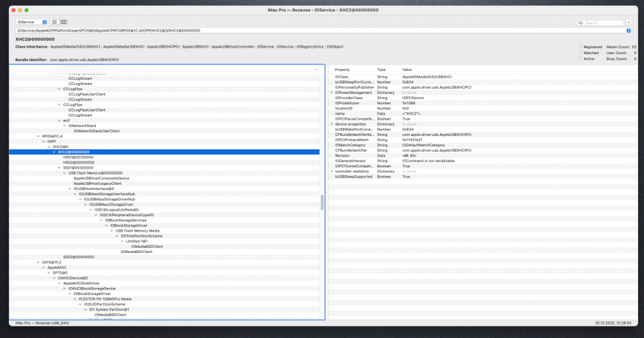Sort by the Type column header

point(381,70)
